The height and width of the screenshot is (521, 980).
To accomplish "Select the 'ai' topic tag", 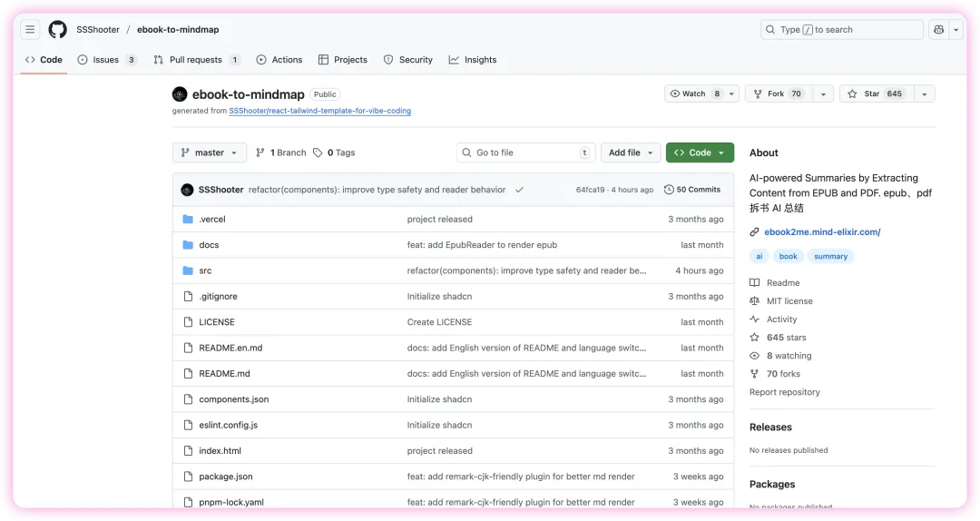I will pos(759,256).
